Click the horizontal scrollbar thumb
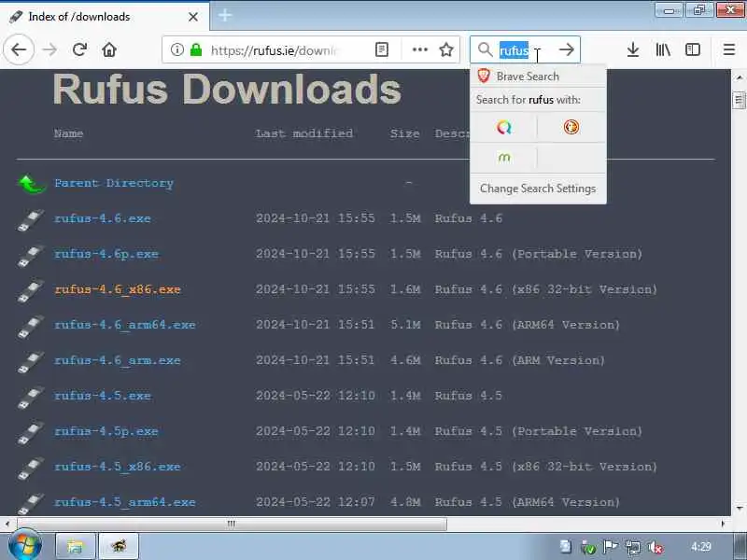 coord(231,524)
